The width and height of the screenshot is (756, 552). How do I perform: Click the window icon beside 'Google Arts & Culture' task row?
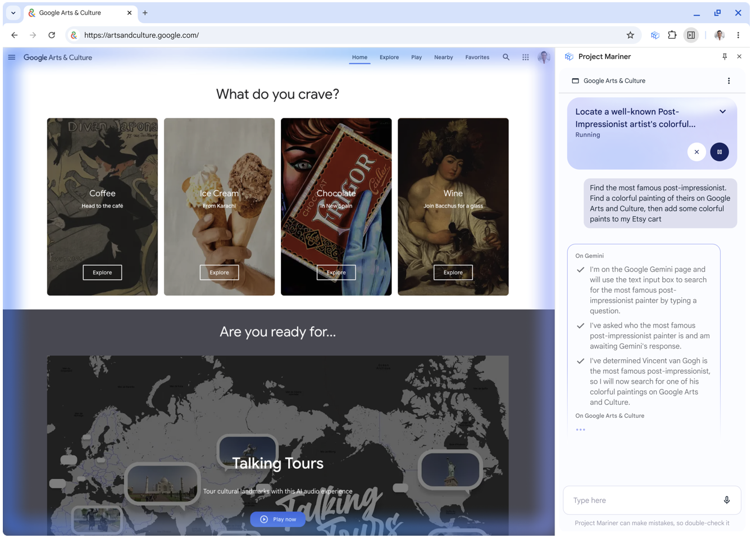point(575,81)
